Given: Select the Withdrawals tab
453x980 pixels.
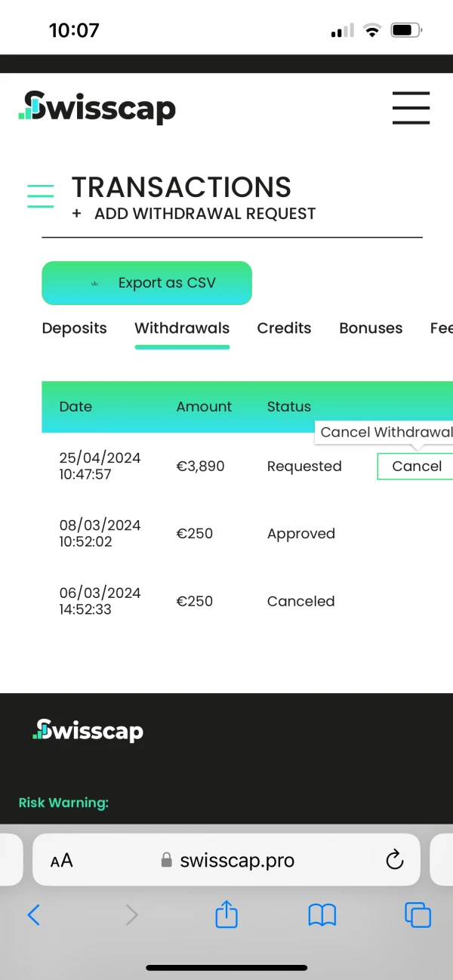Looking at the screenshot, I should point(182,328).
